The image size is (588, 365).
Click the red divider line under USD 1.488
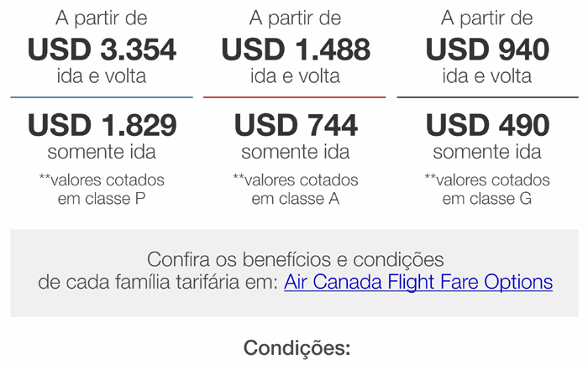click(x=294, y=97)
